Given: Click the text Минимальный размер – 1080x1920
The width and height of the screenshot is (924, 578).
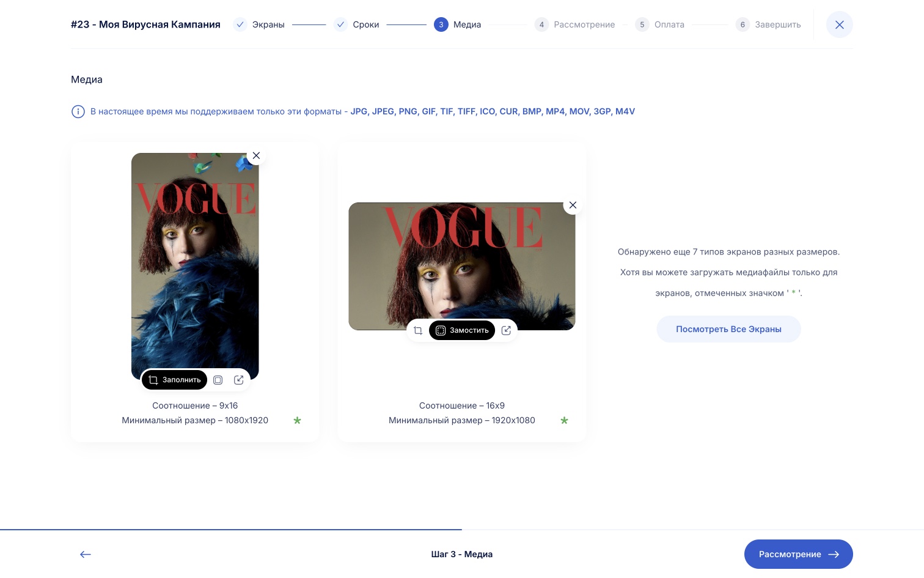Looking at the screenshot, I should point(195,420).
